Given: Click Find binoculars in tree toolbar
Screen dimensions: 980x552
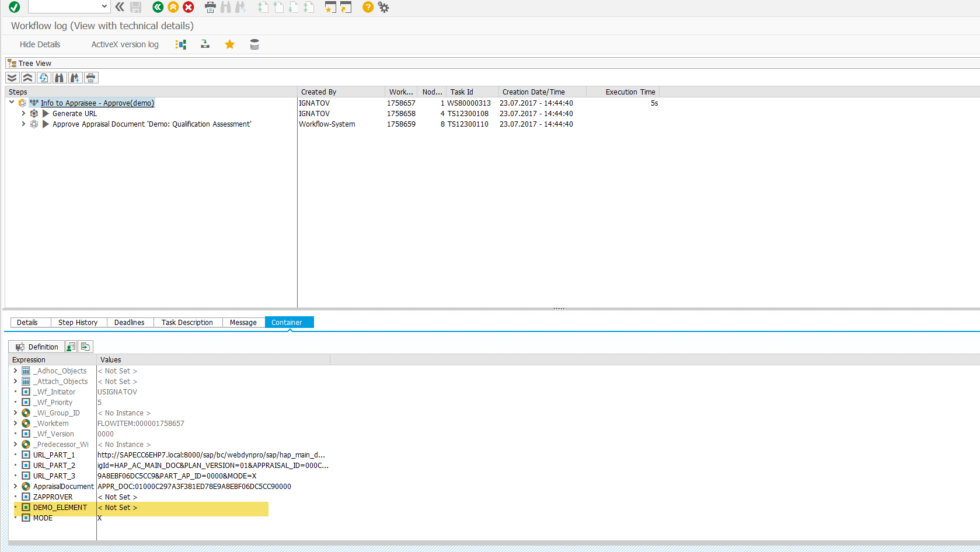Looking at the screenshot, I should point(60,78).
